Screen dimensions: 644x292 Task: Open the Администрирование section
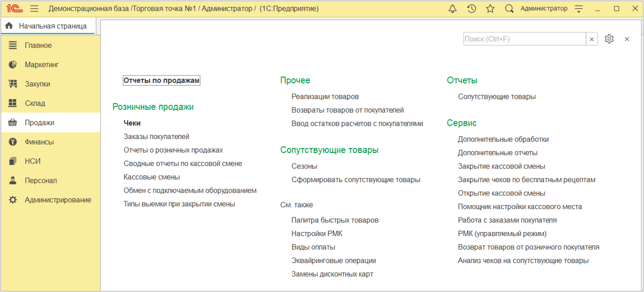pos(50,200)
